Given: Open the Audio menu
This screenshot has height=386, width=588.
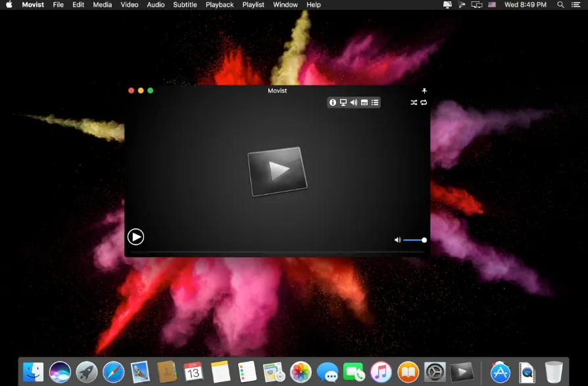Looking at the screenshot, I should (156, 5).
